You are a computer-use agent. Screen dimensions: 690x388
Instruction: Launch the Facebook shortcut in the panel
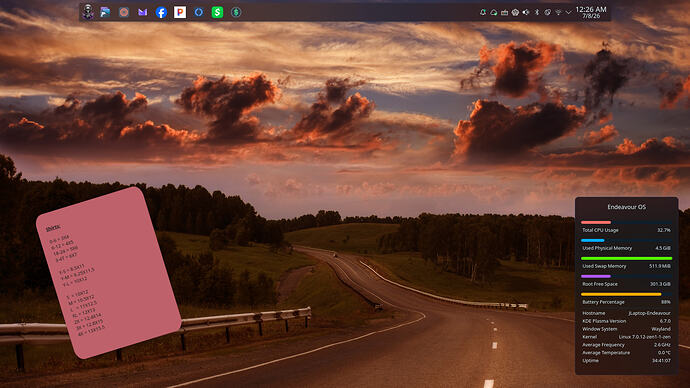pyautogui.click(x=161, y=12)
